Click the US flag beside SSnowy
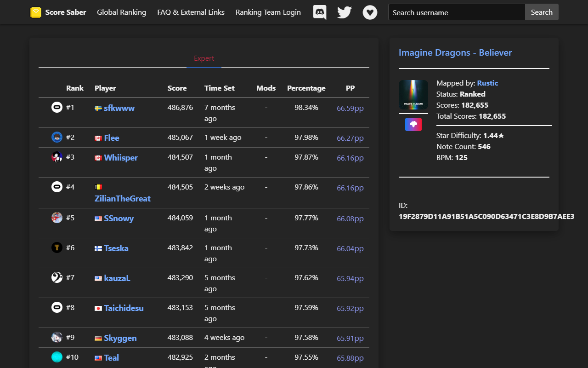 [x=98, y=219]
